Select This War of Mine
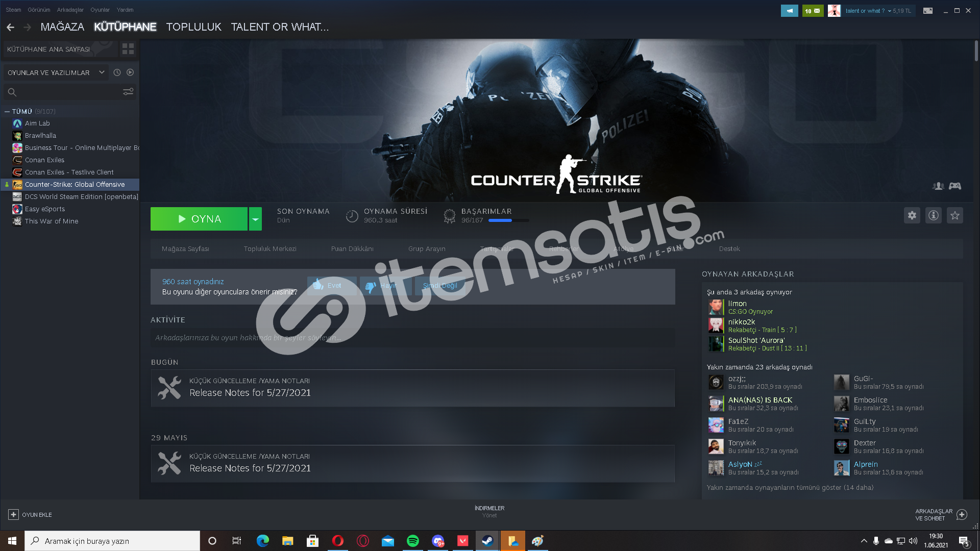Screen dimensions: 980x551 click(52, 221)
